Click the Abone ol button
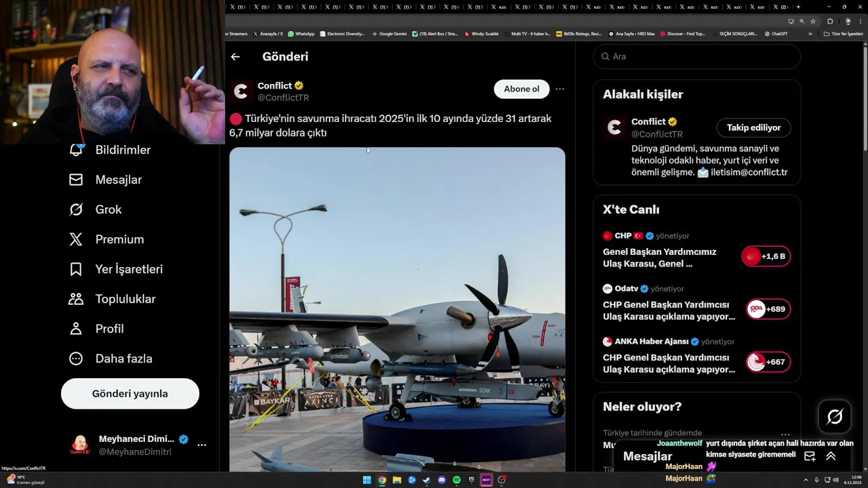The width and height of the screenshot is (868, 488). [x=521, y=89]
